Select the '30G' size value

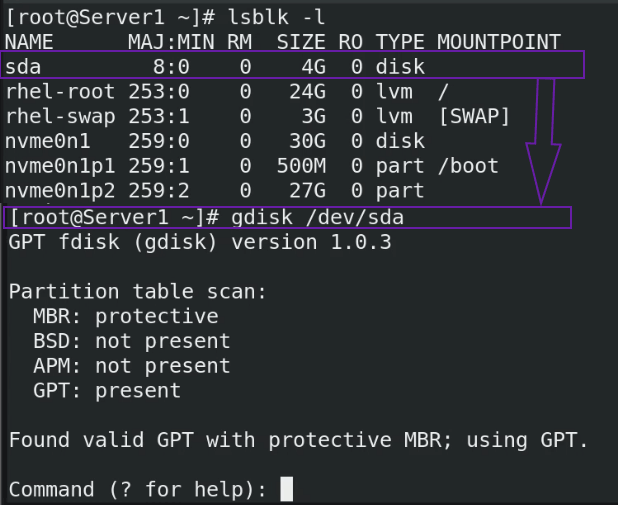(x=307, y=141)
